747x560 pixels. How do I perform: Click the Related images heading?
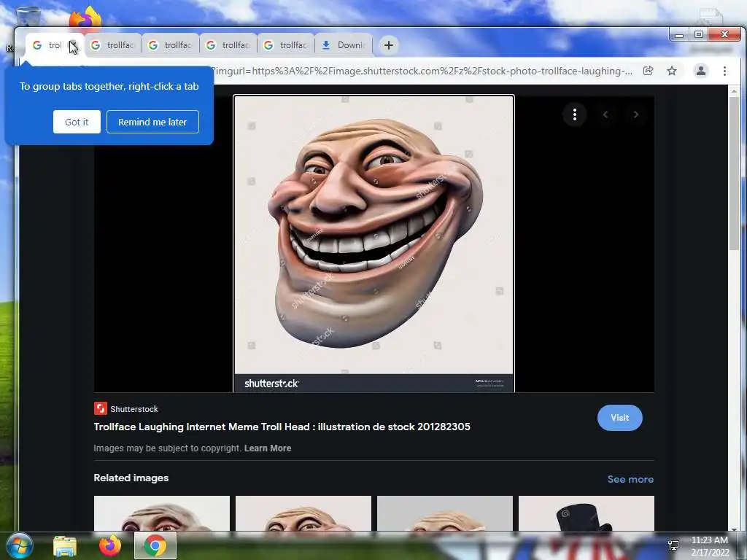pos(131,478)
